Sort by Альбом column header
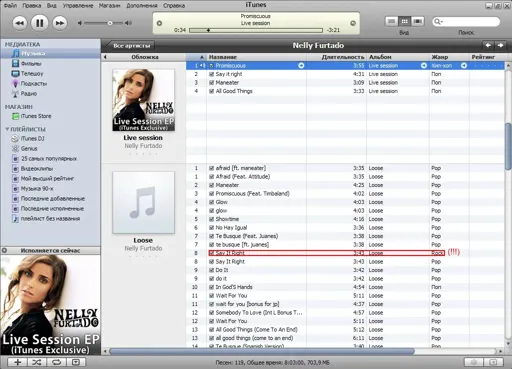This screenshot has height=369, width=512. pyautogui.click(x=398, y=57)
